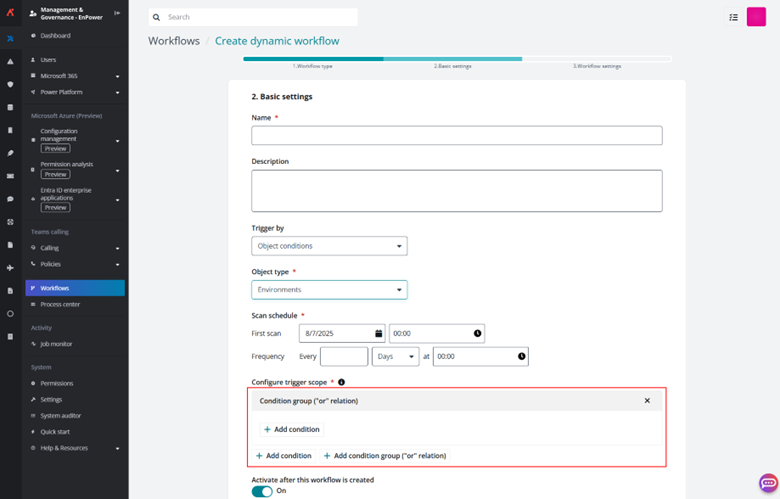This screenshot has width=780, height=499.
Task: Click the pink user avatar square
Action: (x=756, y=17)
